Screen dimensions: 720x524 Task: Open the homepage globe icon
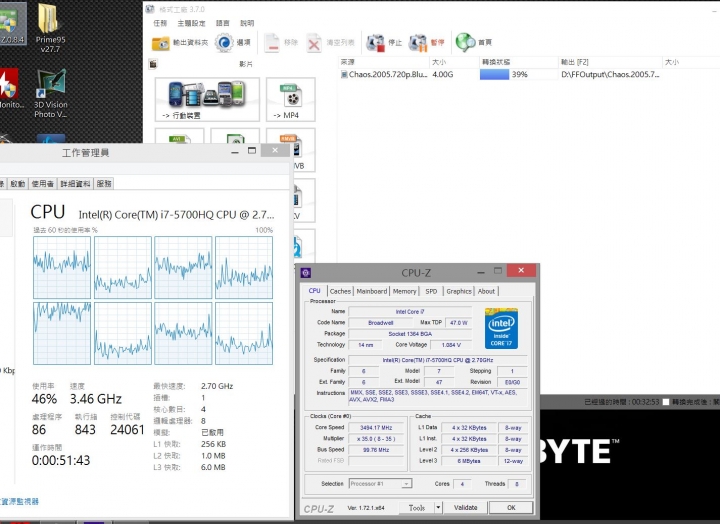465,42
